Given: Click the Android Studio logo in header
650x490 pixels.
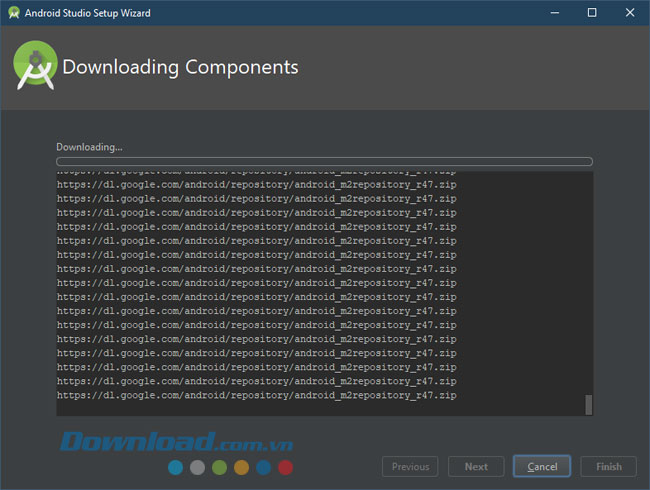Looking at the screenshot, I should 35,65.
